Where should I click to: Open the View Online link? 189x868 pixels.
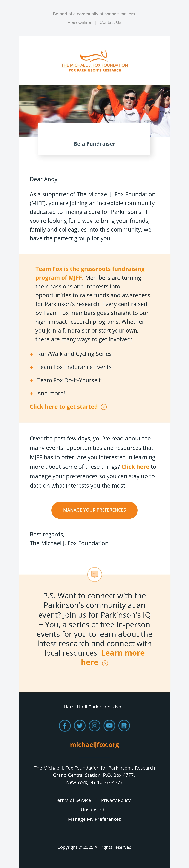(79, 23)
